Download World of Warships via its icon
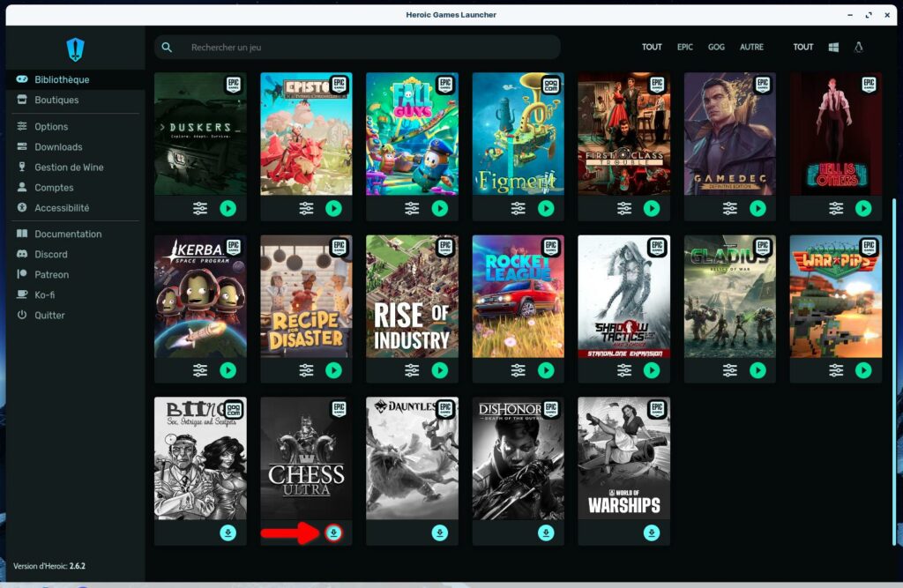Viewport: 903px width, 588px height. pos(652,532)
